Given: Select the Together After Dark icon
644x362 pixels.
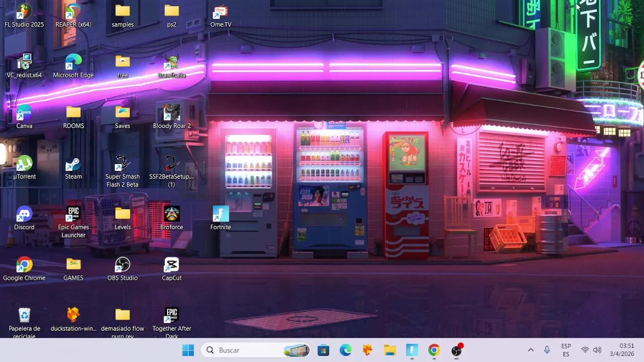Looking at the screenshot, I should point(172,323).
